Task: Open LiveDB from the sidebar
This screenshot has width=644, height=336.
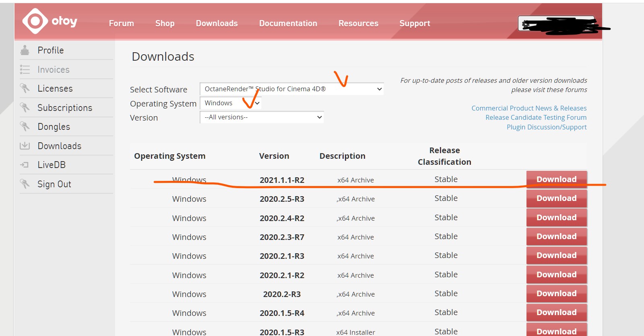Action: [x=52, y=165]
